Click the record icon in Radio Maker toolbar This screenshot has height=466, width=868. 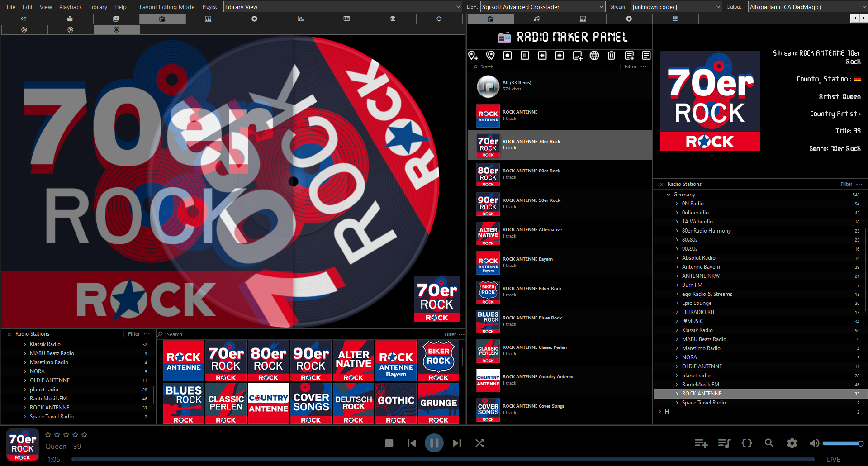[x=508, y=55]
